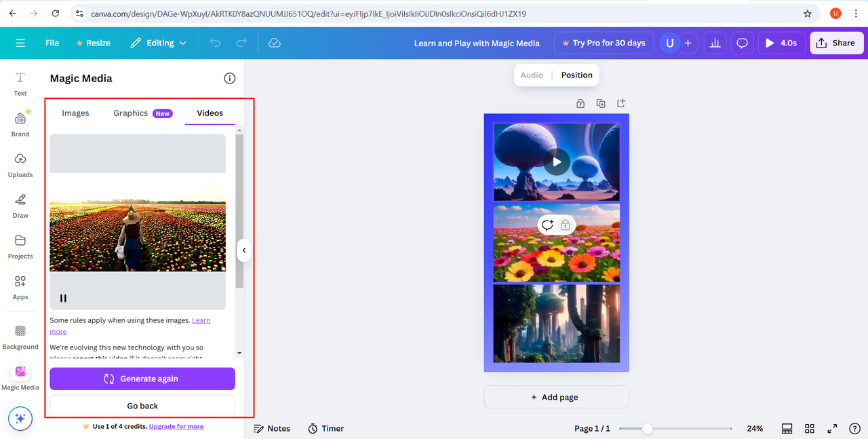Switch to the Graphics tab
868x439 pixels.
tap(142, 113)
